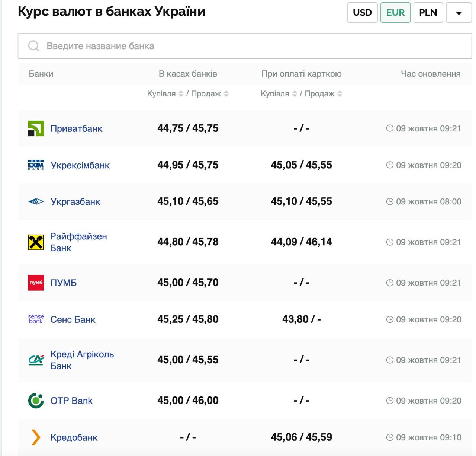Sort by cash desk Купівля rate
Viewport: 476px width, 456px height.
tap(181, 94)
